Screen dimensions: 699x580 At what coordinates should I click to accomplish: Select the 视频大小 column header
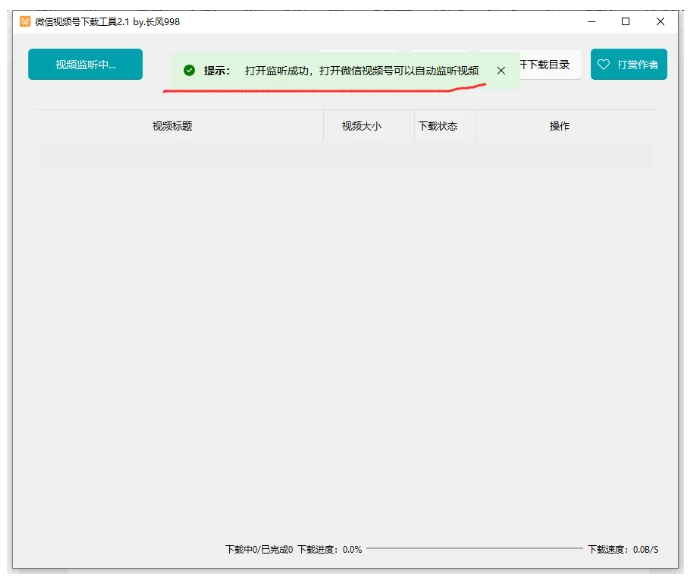361,126
